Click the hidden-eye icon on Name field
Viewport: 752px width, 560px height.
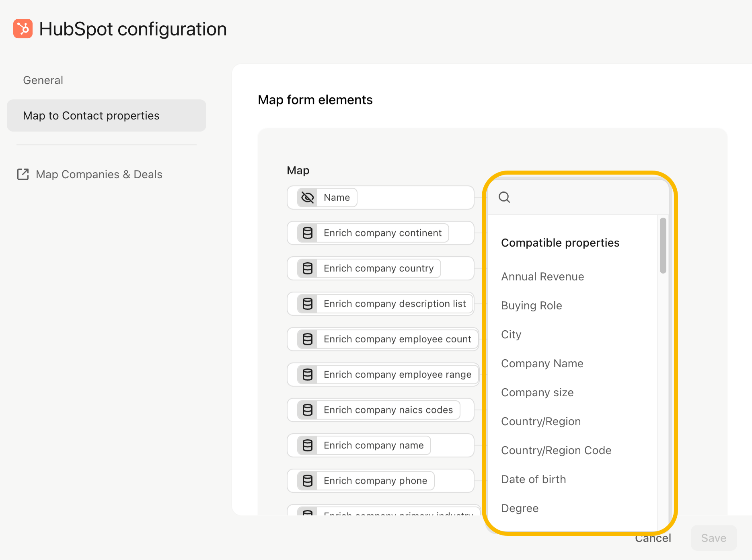click(x=308, y=198)
